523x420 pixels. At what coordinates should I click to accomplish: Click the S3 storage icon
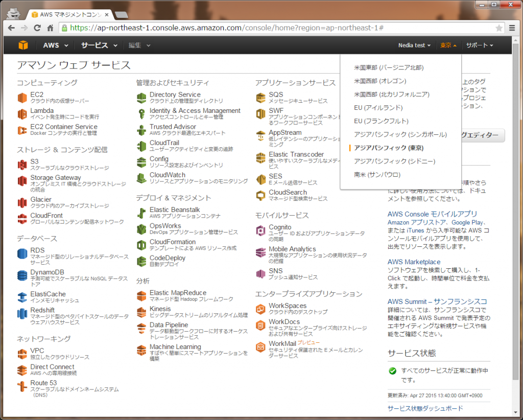tap(22, 165)
